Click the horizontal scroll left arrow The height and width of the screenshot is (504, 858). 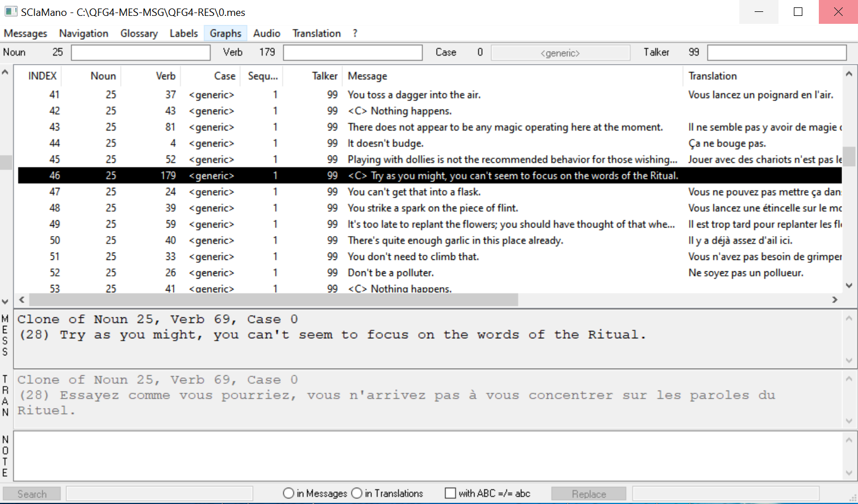pyautogui.click(x=22, y=299)
